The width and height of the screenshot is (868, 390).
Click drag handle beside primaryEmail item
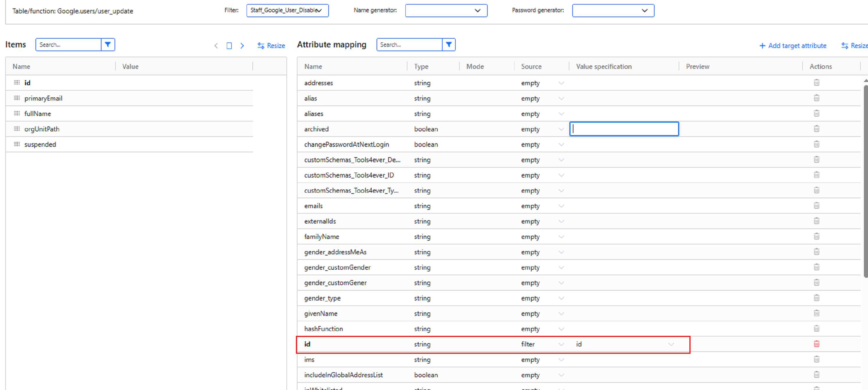[17, 98]
